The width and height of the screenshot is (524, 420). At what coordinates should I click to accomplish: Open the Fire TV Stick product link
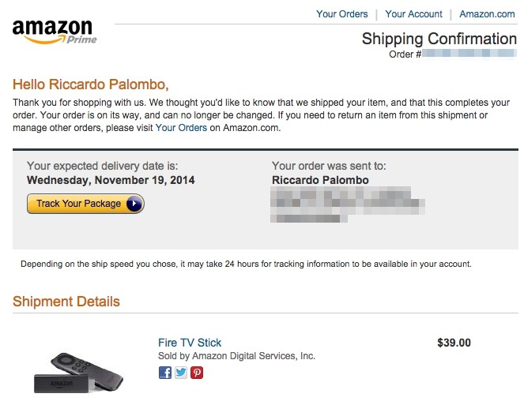[190, 343]
